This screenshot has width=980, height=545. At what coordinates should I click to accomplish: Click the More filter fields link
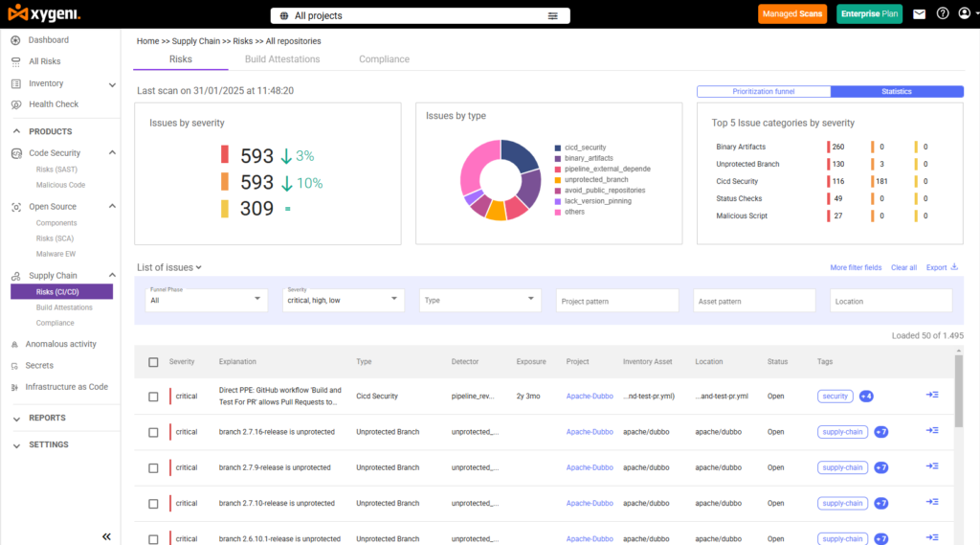856,268
